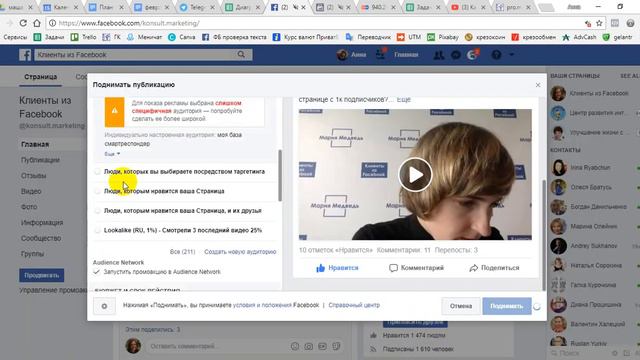Like the post with the thumbs-up icon
Viewport: 640px width, 360px height.
(x=320, y=268)
